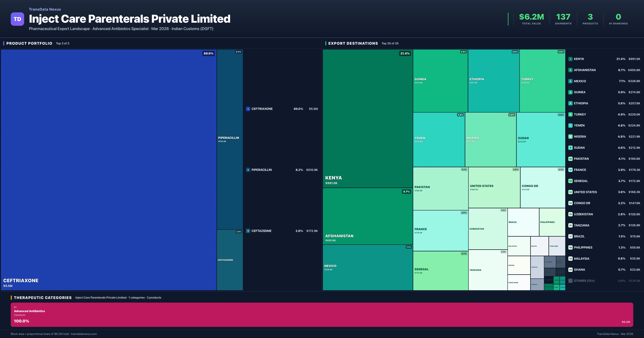The width and height of the screenshot is (644, 338).
Task: Click the Afghanistan treemap block
Action: pos(367,216)
